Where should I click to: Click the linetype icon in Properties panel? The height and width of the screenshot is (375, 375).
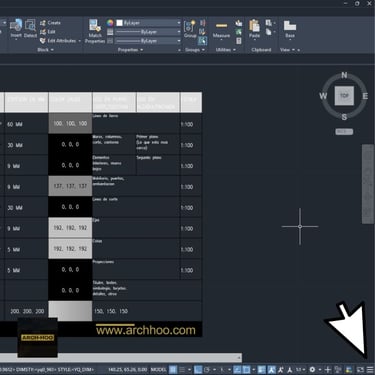[x=110, y=41]
